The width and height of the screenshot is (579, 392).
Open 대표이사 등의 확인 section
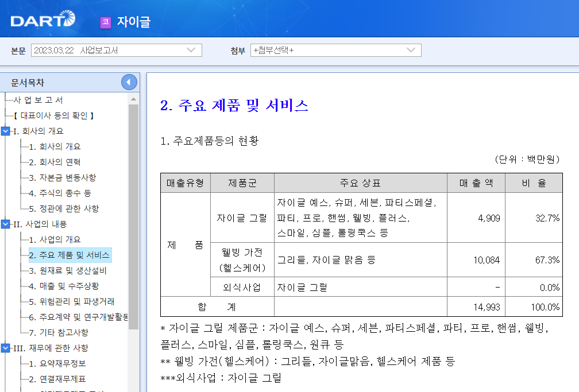52,115
